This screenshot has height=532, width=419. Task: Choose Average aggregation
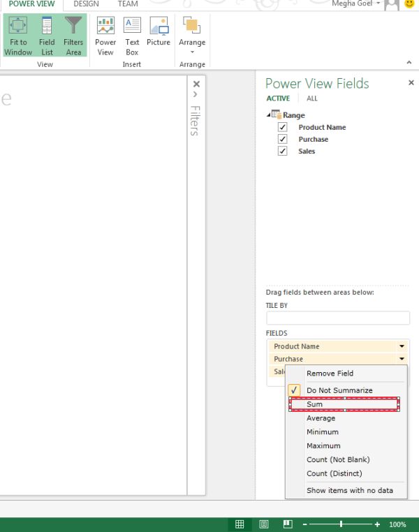tap(346, 418)
